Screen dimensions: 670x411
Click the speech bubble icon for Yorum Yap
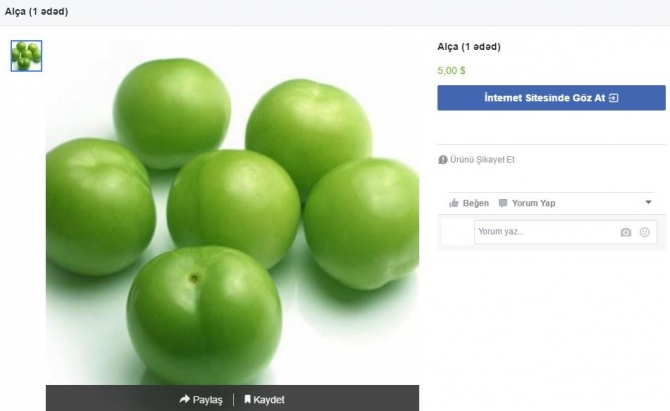click(x=503, y=203)
